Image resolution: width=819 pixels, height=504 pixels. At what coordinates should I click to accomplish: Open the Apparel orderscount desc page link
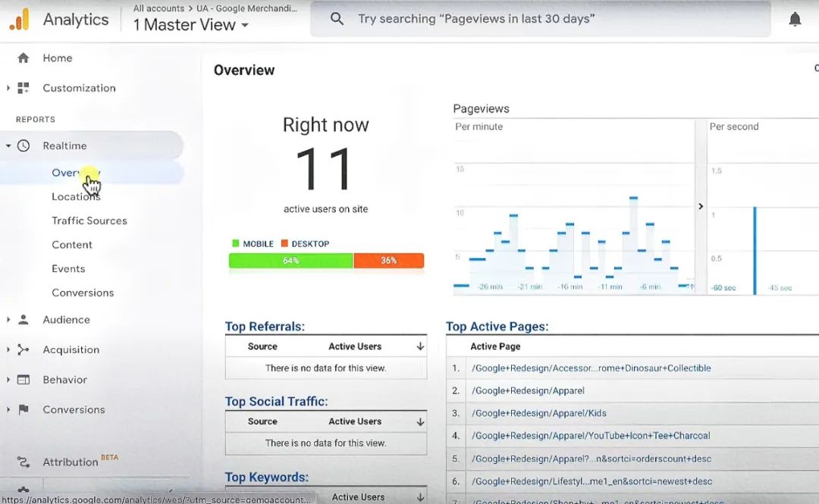tap(591, 459)
